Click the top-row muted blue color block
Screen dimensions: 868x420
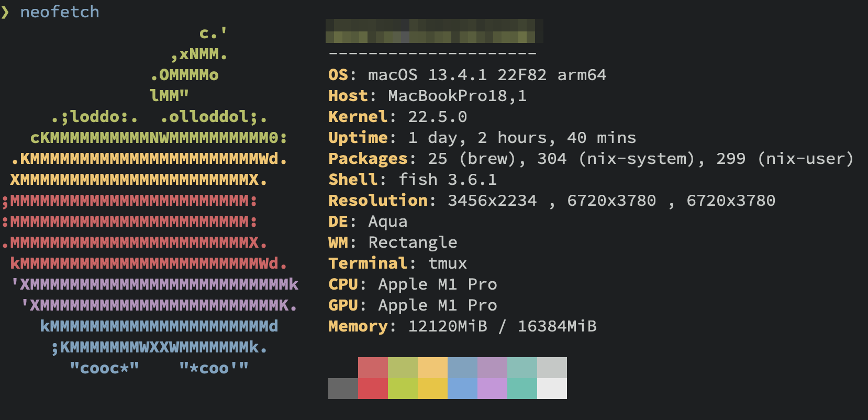pos(462,368)
